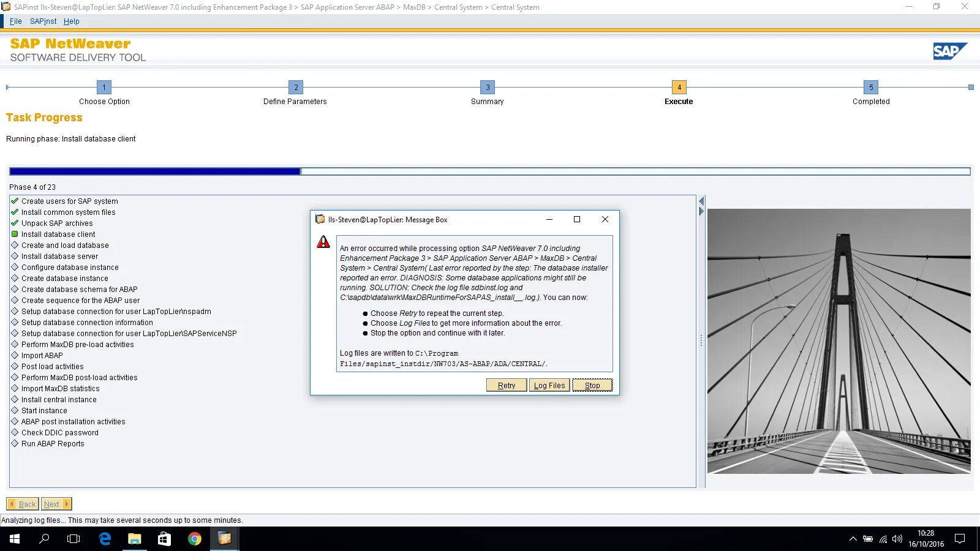Click diamond icon for Run ABAP Reports

tap(15, 443)
